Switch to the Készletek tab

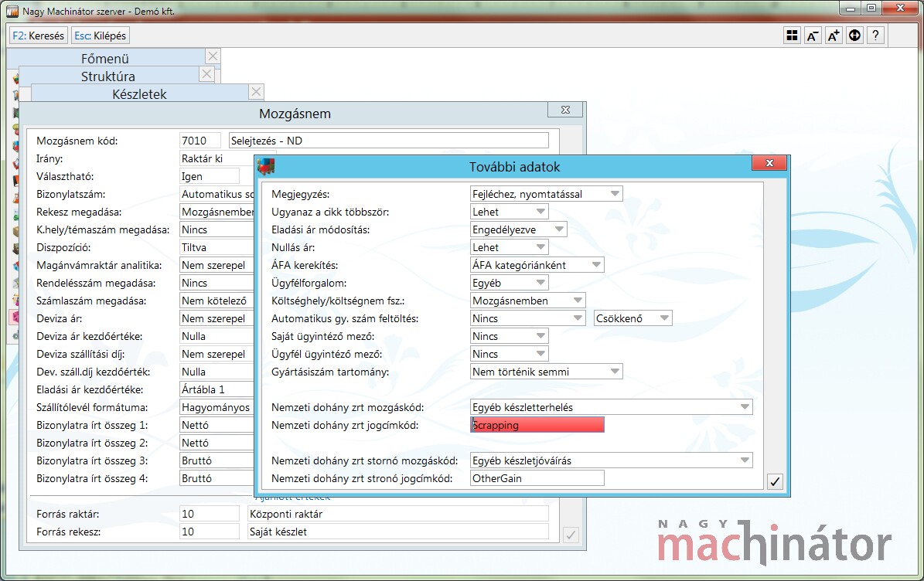(x=140, y=93)
